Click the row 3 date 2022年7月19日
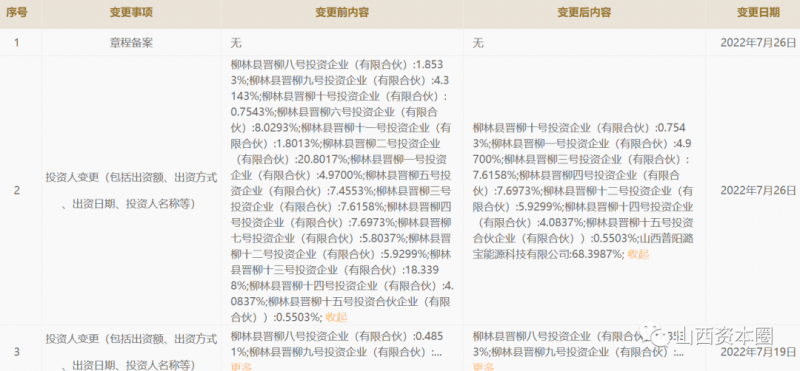This screenshot has width=800, height=371. [758, 352]
